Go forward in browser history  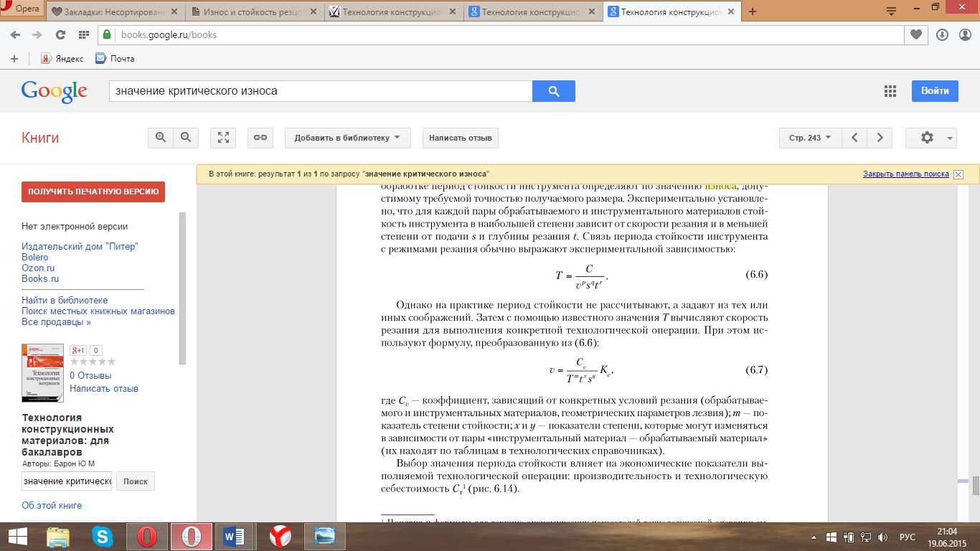pyautogui.click(x=37, y=34)
